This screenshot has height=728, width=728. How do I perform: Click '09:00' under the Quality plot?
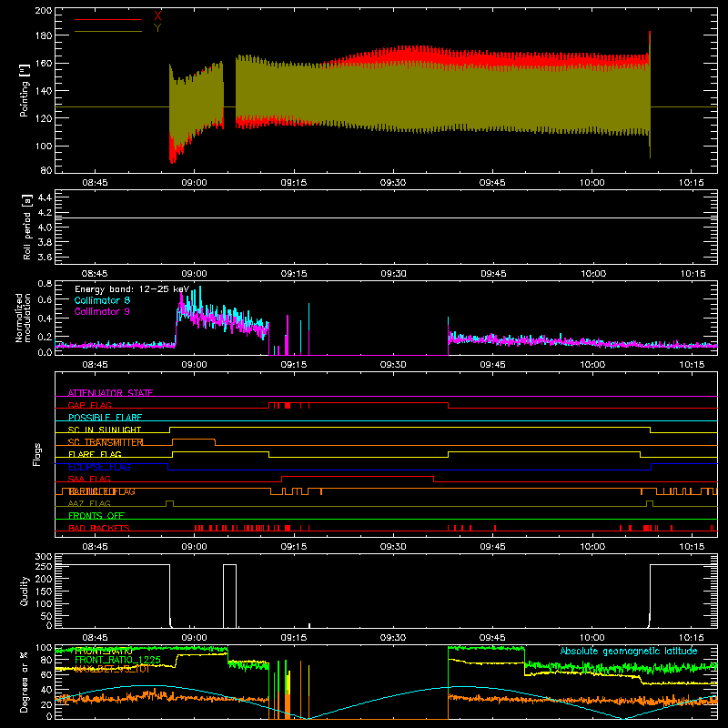coord(194,638)
